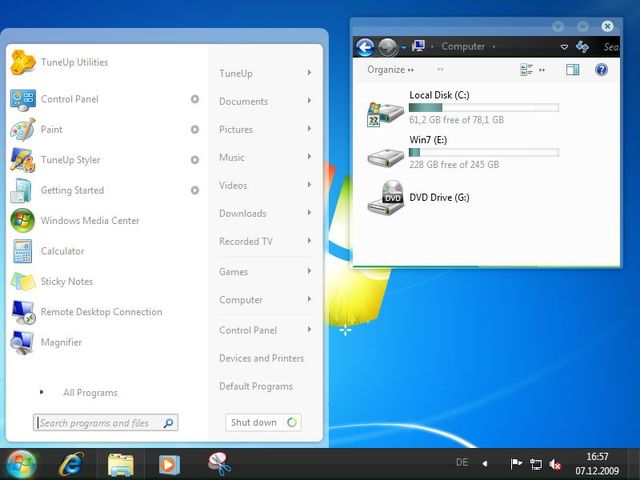Expand Paint jump list arrow

click(x=195, y=129)
